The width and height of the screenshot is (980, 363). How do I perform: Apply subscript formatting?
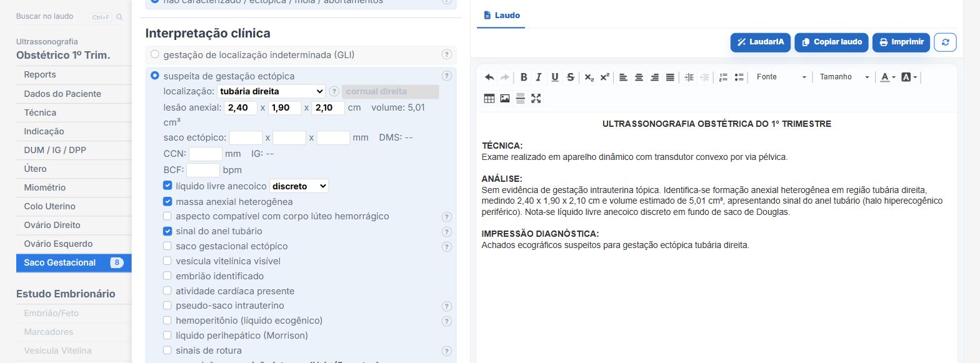[x=589, y=77]
